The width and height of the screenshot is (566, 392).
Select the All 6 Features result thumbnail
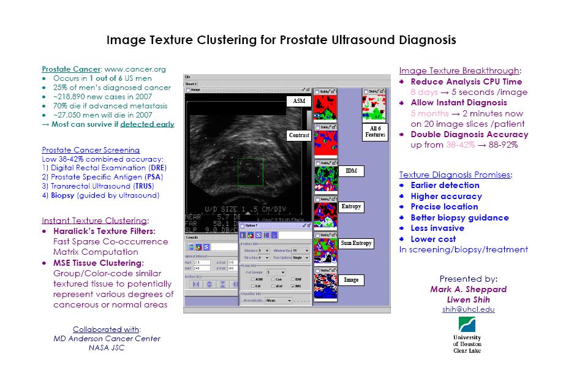[x=374, y=108]
